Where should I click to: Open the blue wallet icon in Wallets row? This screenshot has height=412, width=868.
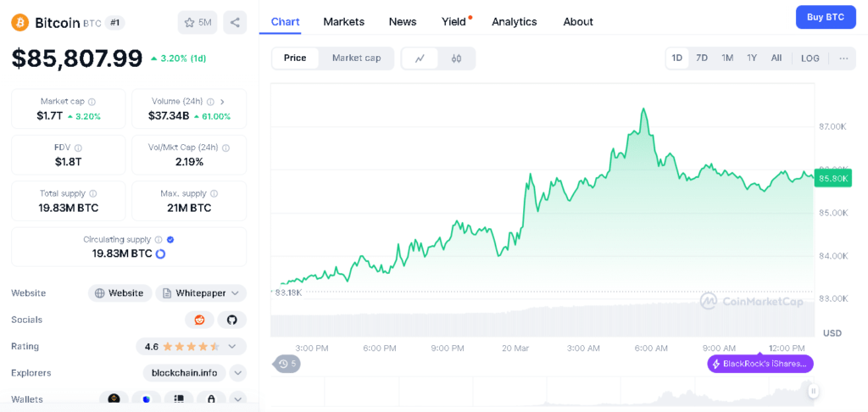pos(147,398)
